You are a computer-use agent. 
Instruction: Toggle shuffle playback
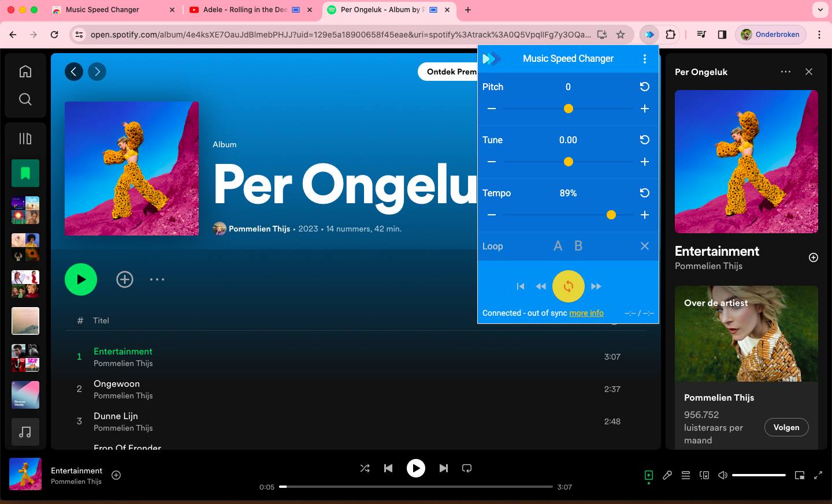pos(365,468)
